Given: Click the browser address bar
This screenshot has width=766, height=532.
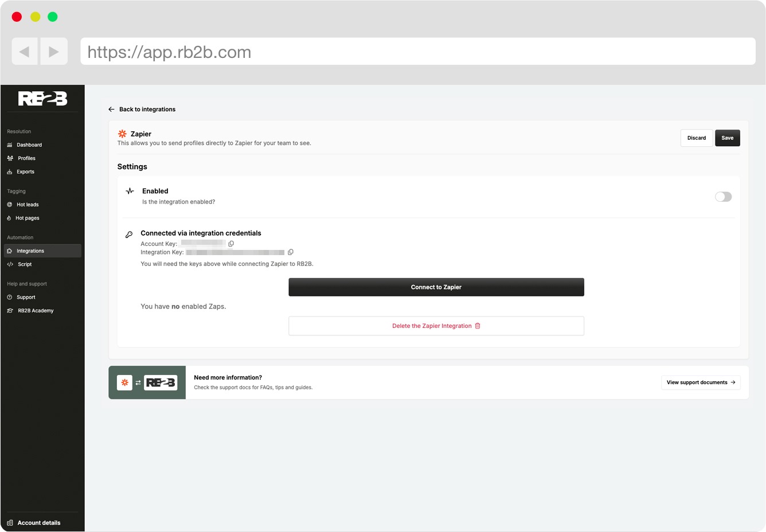Looking at the screenshot, I should (418, 52).
